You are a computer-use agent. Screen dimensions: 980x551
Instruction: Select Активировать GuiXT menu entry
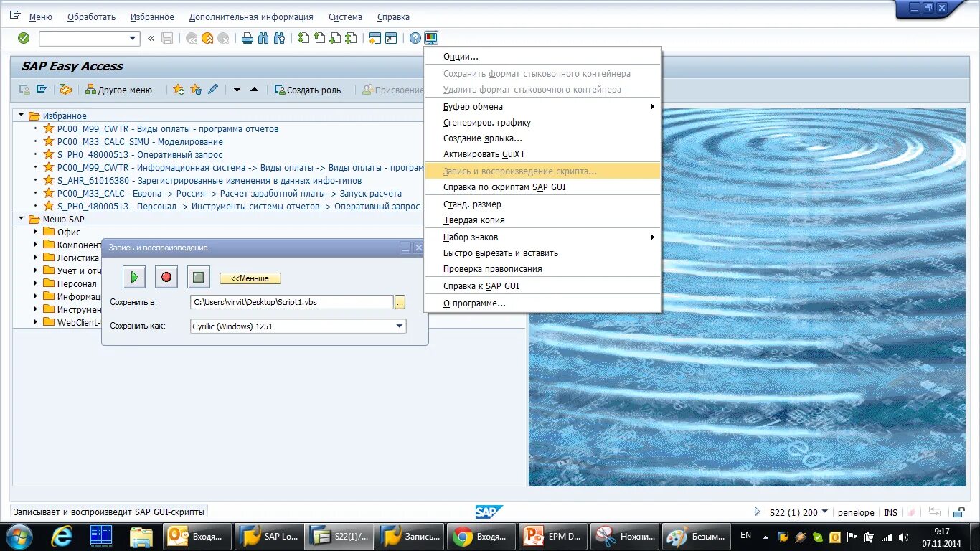[542, 154]
